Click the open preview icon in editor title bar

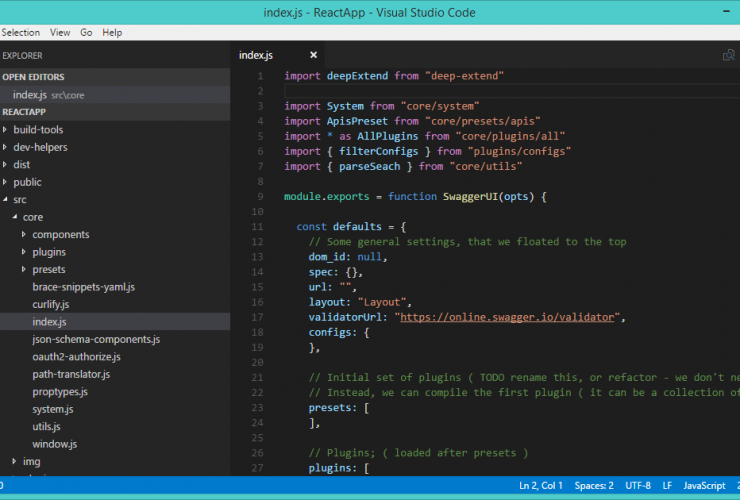(729, 55)
